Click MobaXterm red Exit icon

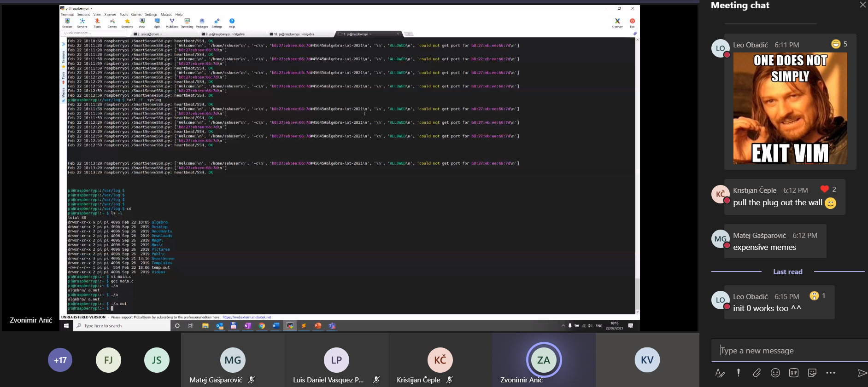632,23
